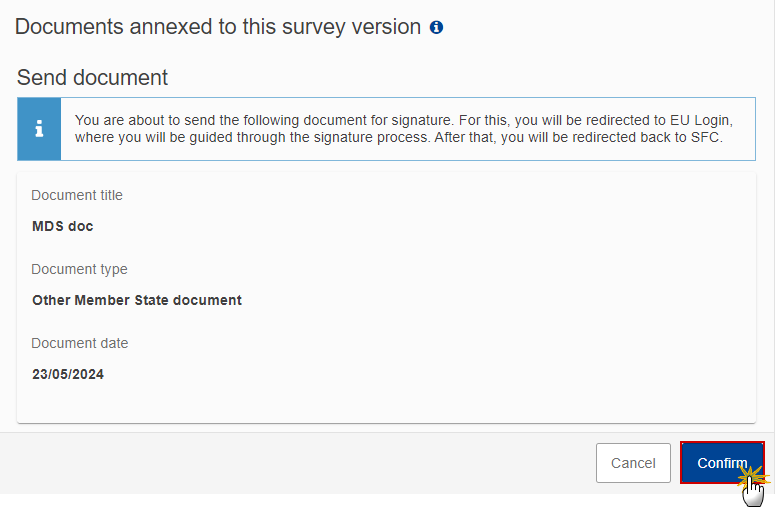Click the signature redirect information message text
The height and width of the screenshot is (509, 775).
pos(403,128)
